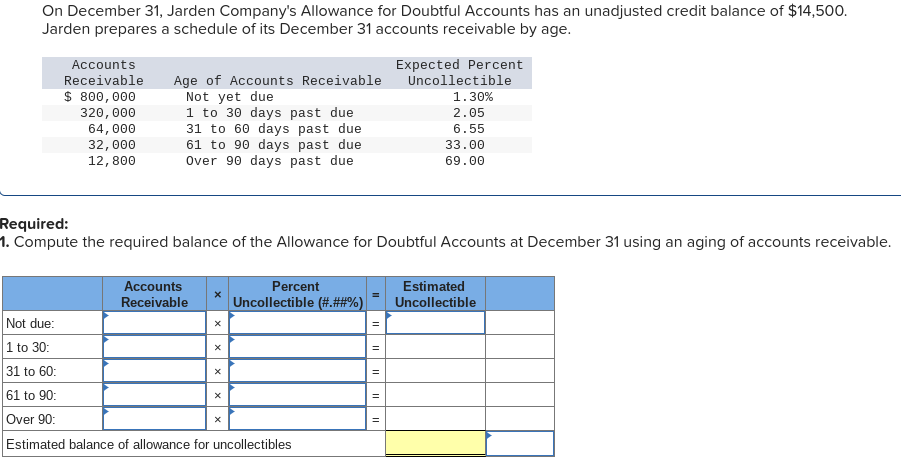
Task: Select the 1 to 30 Percent Uncollectible cell
Action: coord(298,347)
